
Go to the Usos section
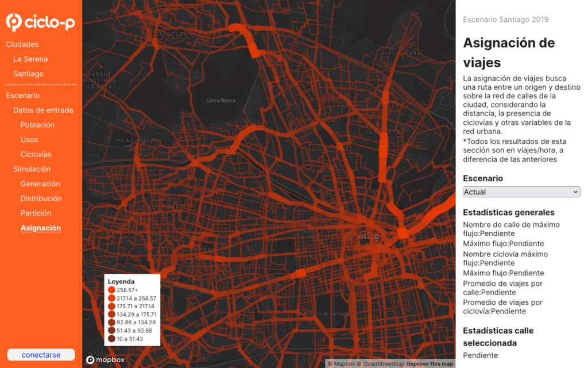point(29,140)
